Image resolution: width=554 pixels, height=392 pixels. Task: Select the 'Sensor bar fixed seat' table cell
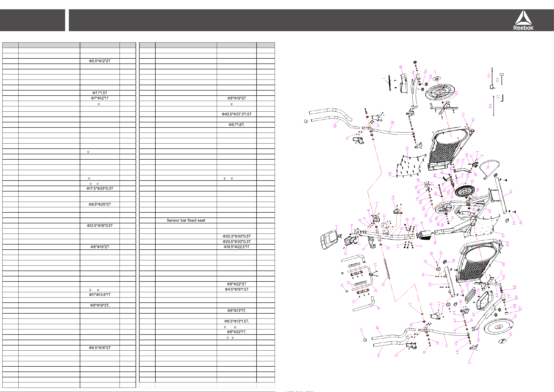point(186,220)
